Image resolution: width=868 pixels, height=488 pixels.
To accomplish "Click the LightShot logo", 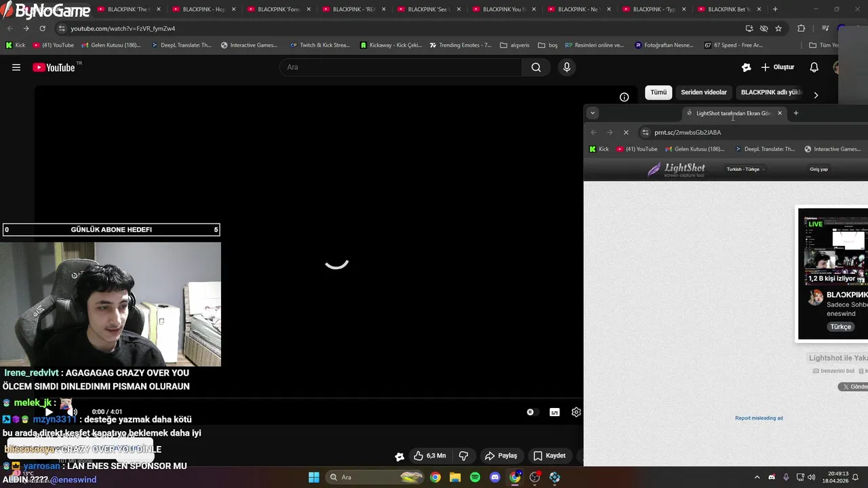I will pyautogui.click(x=676, y=169).
